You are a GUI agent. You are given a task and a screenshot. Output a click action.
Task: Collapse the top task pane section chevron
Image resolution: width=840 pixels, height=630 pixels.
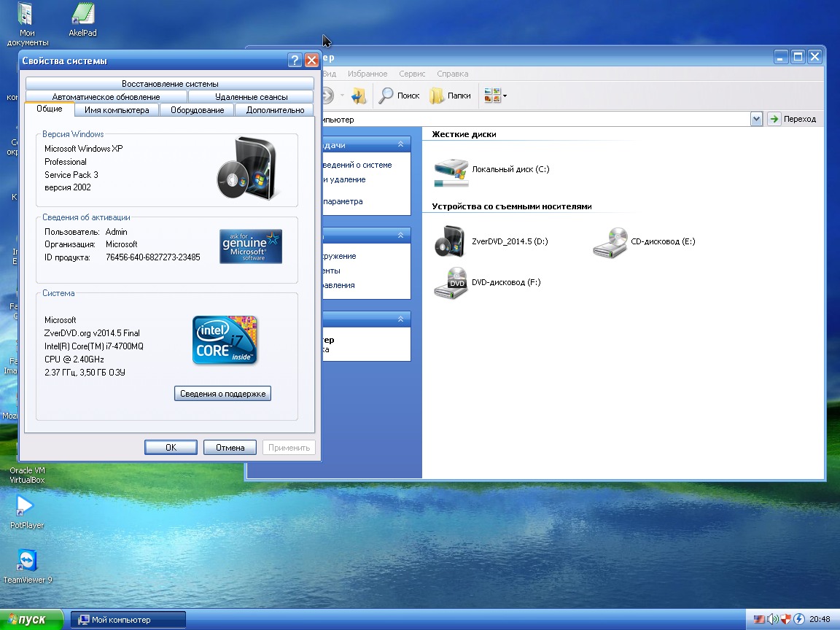point(400,145)
